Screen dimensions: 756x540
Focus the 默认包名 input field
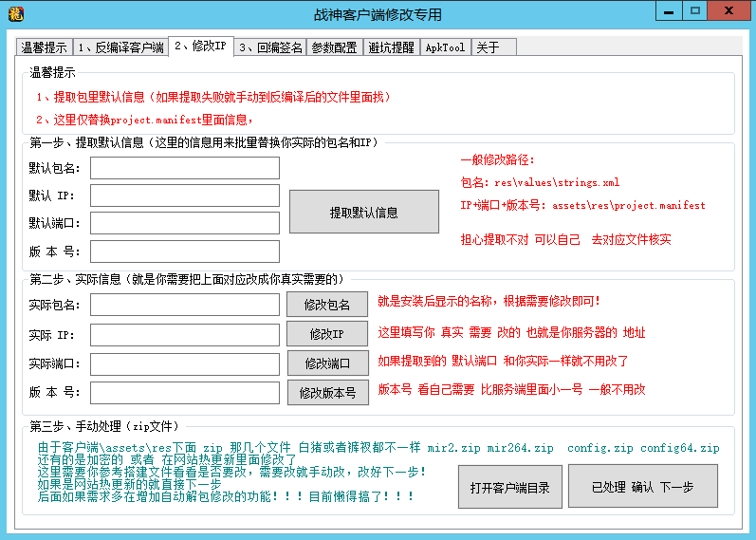click(185, 168)
